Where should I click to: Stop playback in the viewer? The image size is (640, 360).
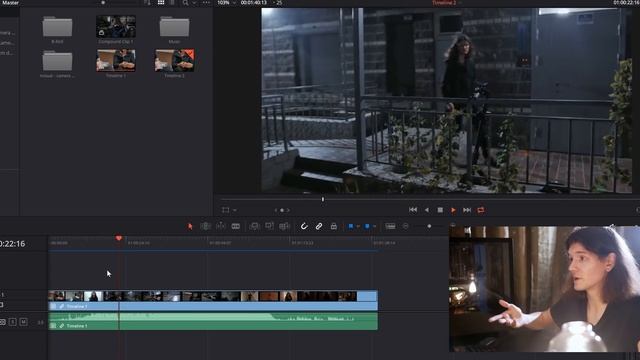[x=440, y=210]
